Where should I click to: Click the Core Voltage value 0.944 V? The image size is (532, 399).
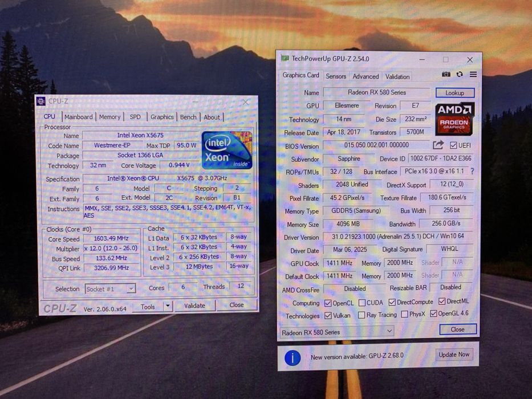179,165
